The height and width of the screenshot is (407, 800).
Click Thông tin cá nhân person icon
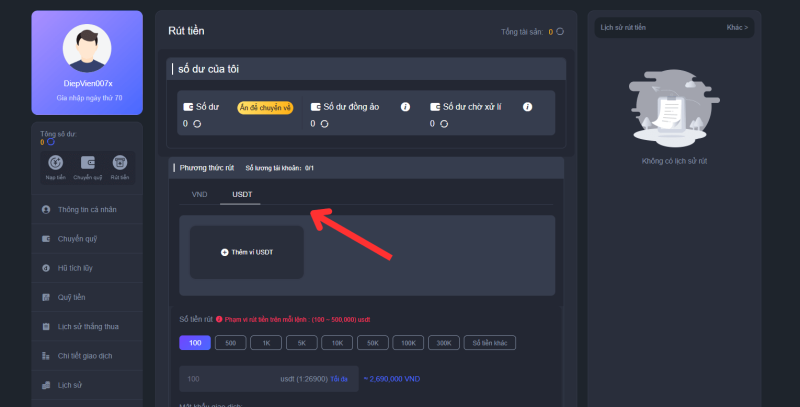46,210
